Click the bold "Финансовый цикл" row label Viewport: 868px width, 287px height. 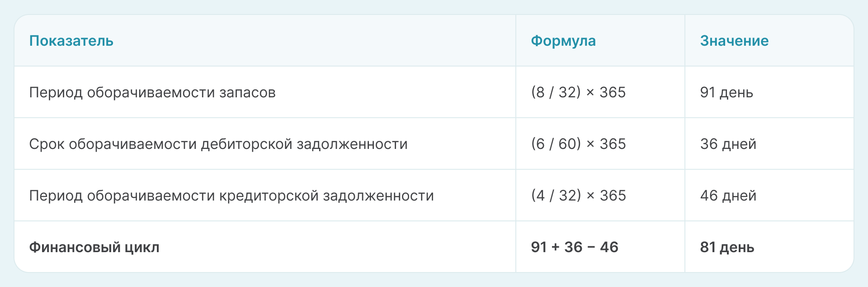pos(94,247)
